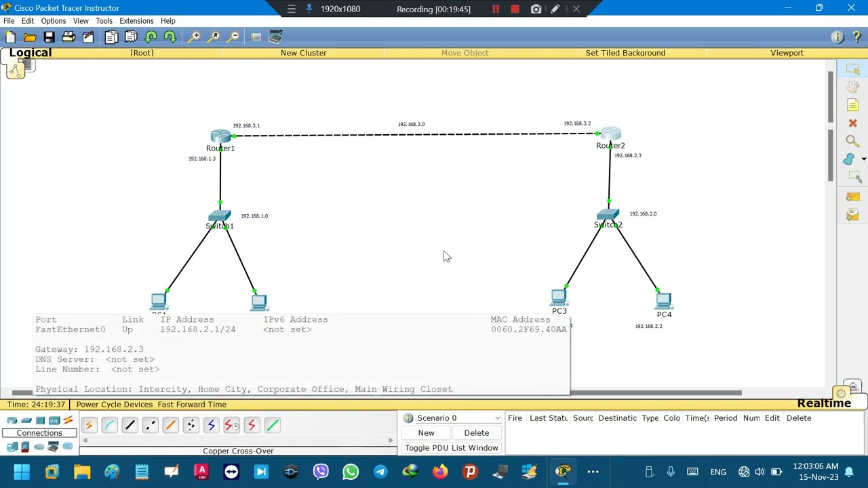Choose the Select tool in right panel
868x488 pixels.
[852, 69]
